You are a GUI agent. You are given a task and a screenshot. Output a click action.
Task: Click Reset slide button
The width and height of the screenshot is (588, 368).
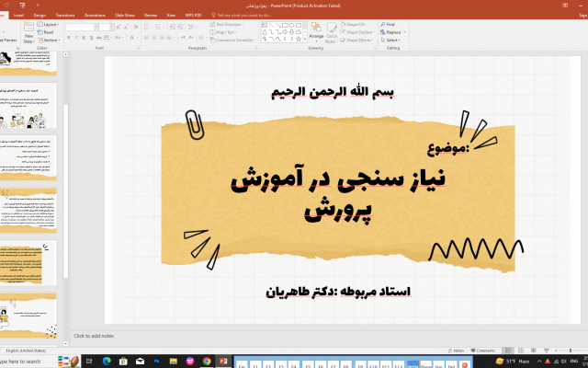click(46, 32)
